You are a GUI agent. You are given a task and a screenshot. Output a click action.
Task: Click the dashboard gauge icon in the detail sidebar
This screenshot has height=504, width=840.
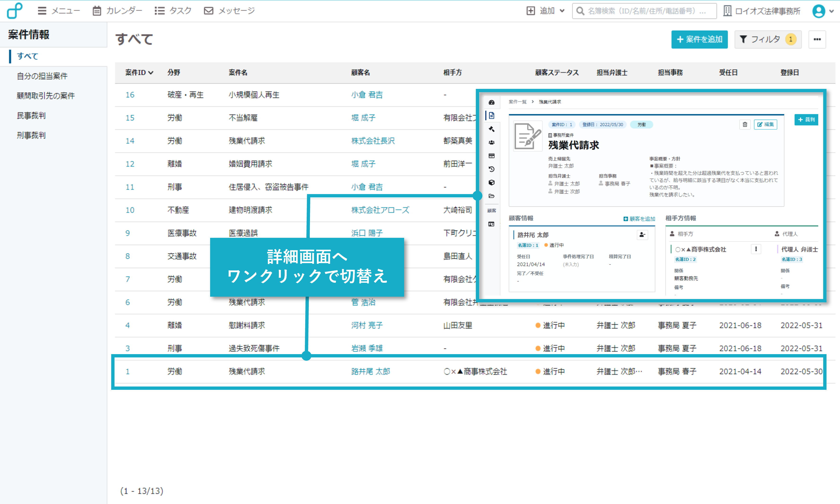[x=491, y=102]
